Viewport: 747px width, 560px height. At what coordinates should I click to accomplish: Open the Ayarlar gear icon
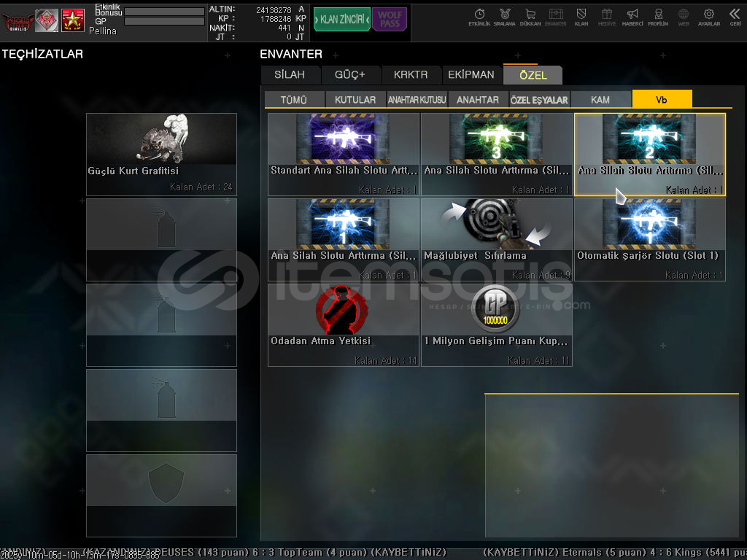tap(709, 17)
